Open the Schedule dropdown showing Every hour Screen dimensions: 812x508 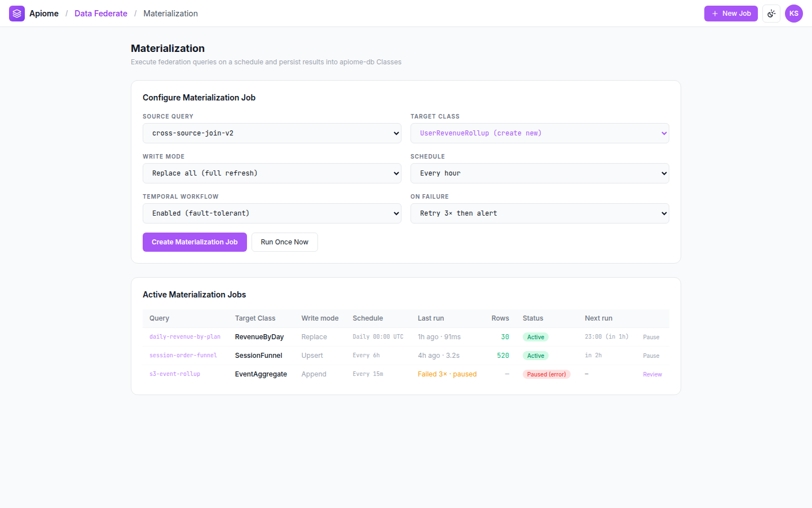point(540,173)
